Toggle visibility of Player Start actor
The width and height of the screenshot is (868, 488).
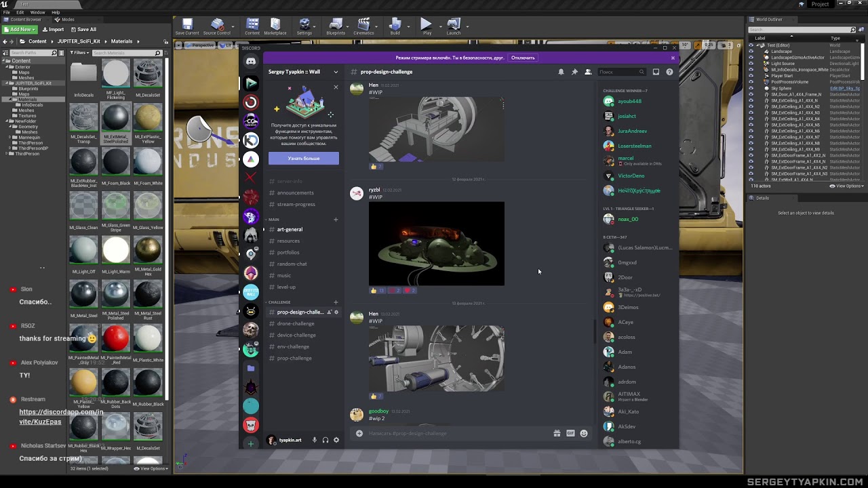751,76
